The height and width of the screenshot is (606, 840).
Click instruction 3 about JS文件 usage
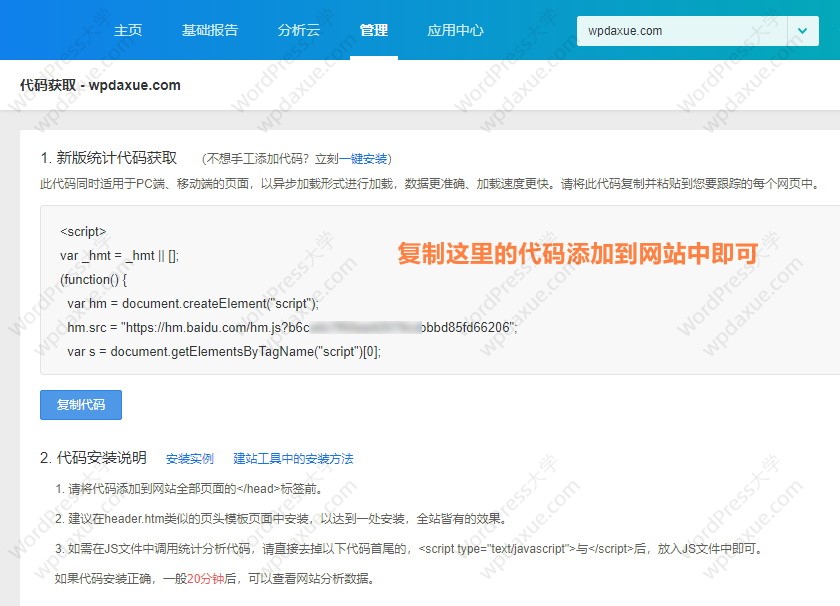point(409,549)
